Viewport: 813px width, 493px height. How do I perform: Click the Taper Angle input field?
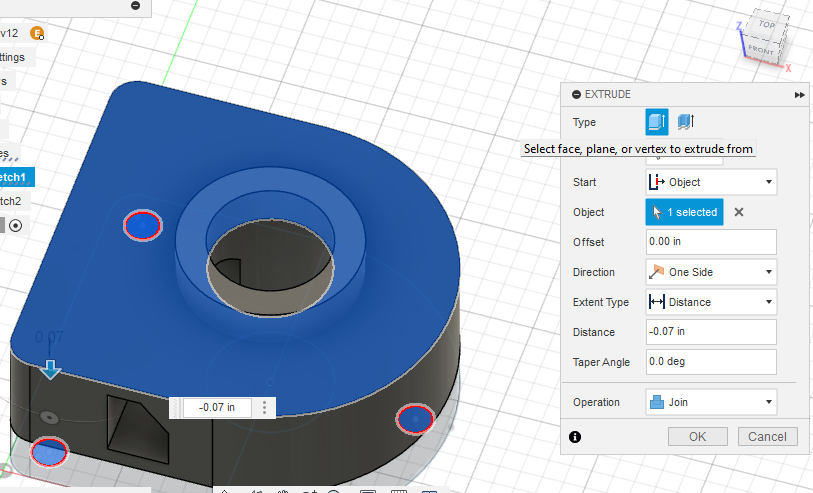click(711, 362)
